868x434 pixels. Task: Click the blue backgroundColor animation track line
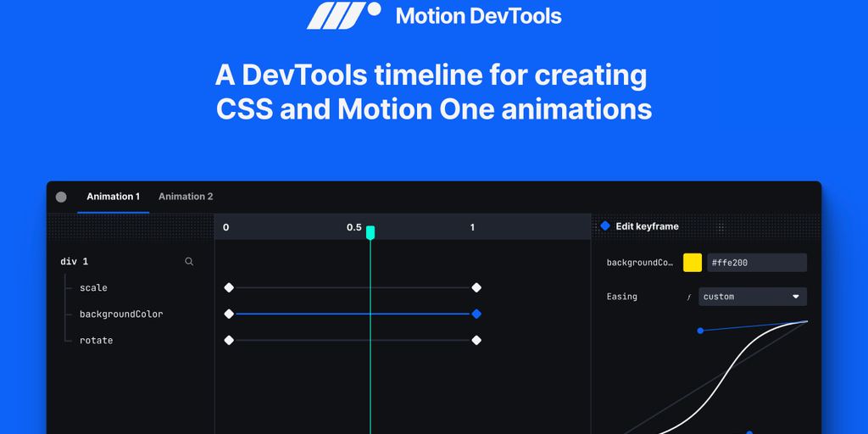(353, 314)
